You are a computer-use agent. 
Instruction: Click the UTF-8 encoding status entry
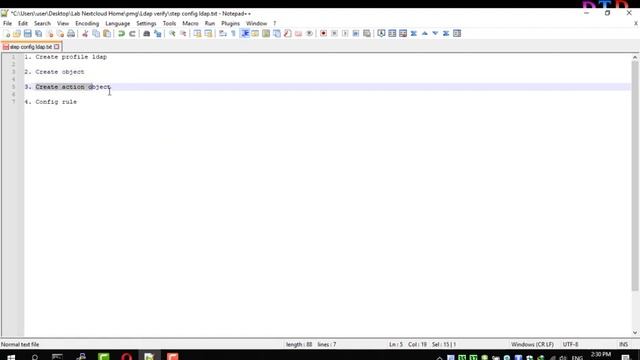point(570,344)
